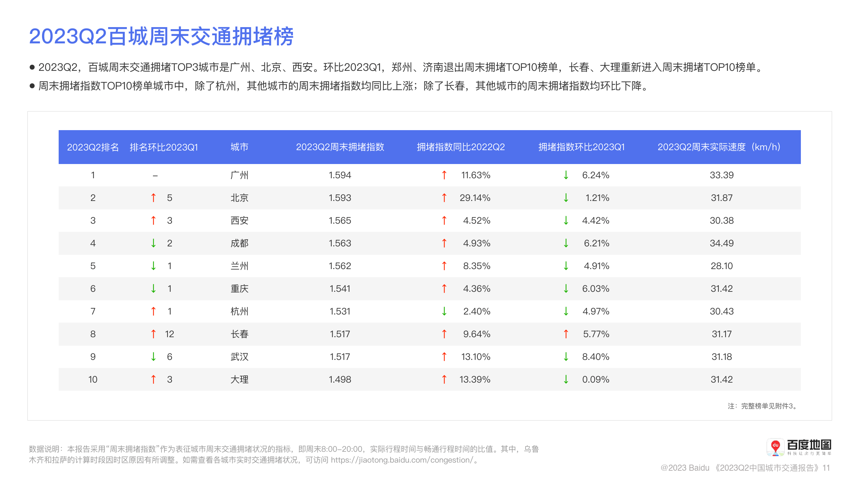Screen dimensions: 868x488
Task: Click the slide title 2023Q2百城周末交通拥堵榜
Action: (161, 36)
